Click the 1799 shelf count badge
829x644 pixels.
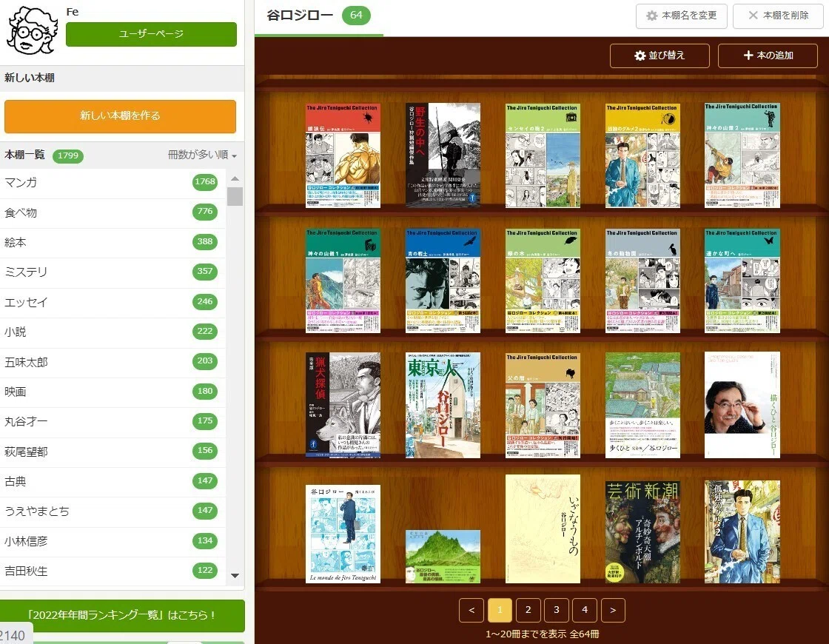(x=68, y=155)
